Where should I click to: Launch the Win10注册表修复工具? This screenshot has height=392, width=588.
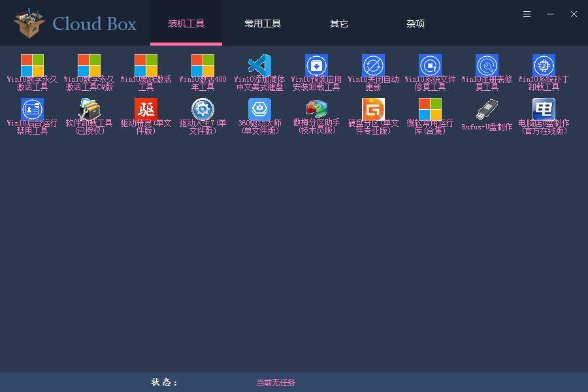(486, 69)
